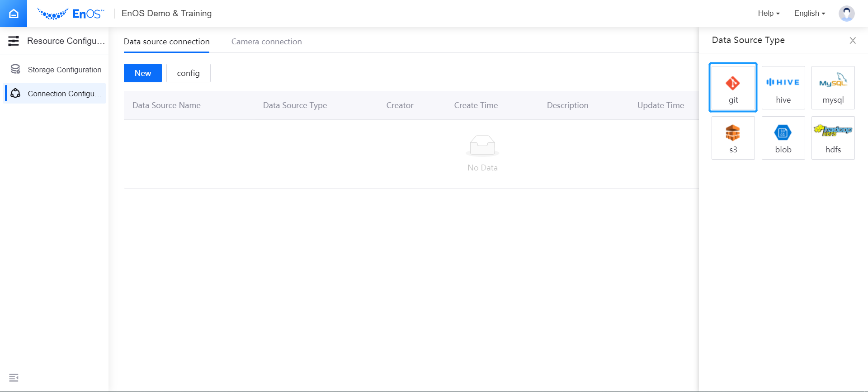The width and height of the screenshot is (868, 392).
Task: Select the git data source type
Action: 733,88
